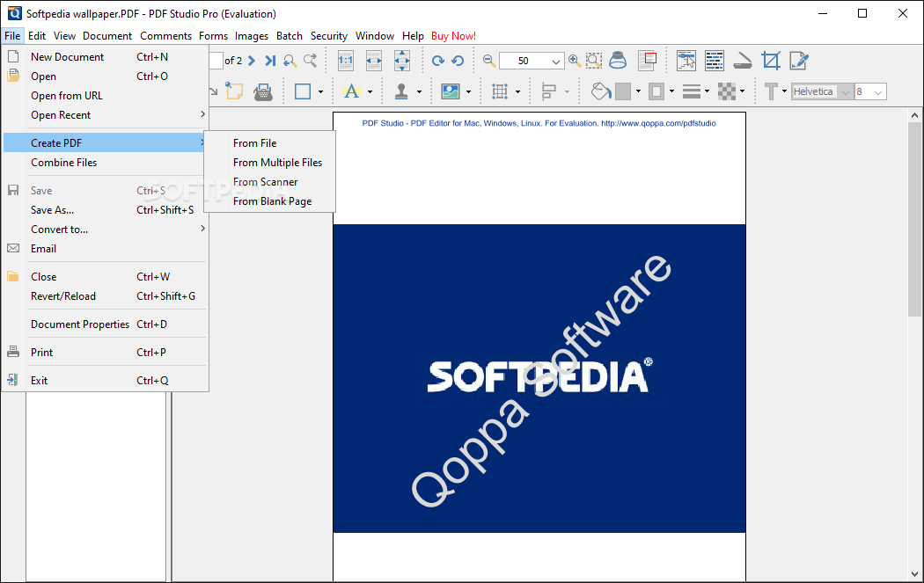The width and height of the screenshot is (924, 583).
Task: Open the Batch menu
Action: point(290,36)
